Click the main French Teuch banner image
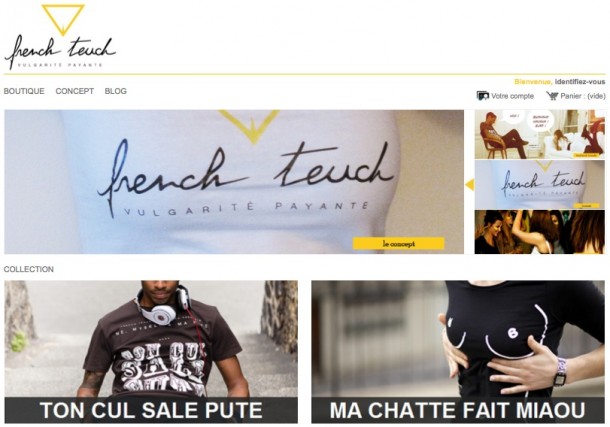This screenshot has height=427, width=610. [234, 182]
